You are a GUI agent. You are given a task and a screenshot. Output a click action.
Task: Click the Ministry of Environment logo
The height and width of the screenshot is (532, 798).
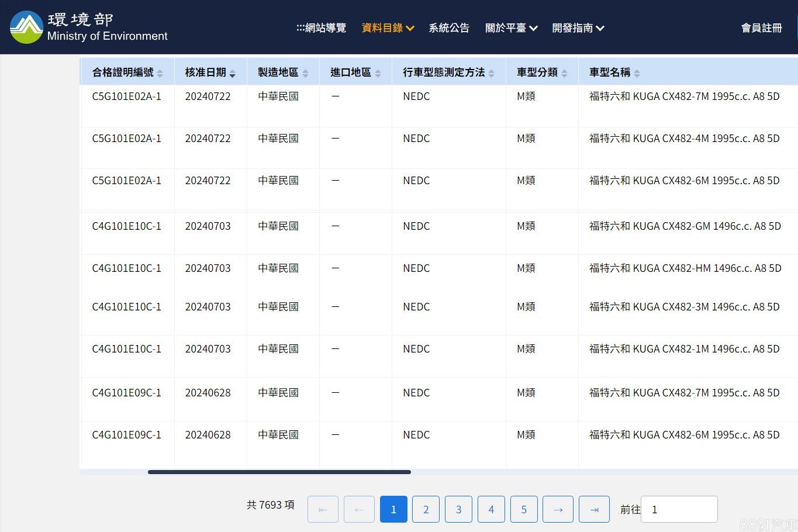[88, 27]
